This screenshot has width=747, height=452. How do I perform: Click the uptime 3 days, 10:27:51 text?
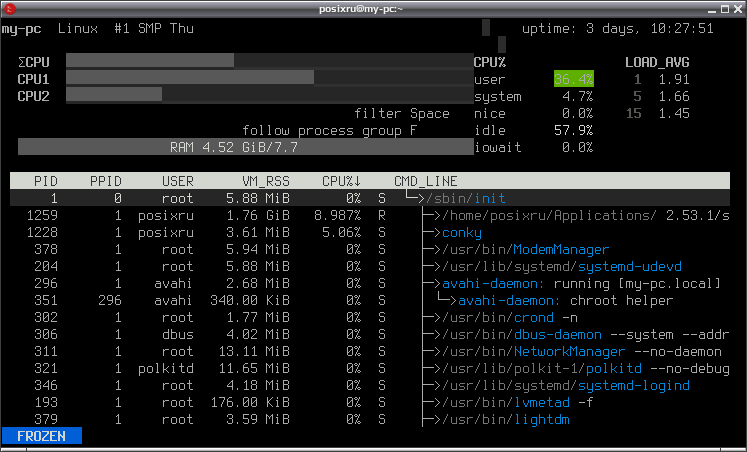point(617,29)
